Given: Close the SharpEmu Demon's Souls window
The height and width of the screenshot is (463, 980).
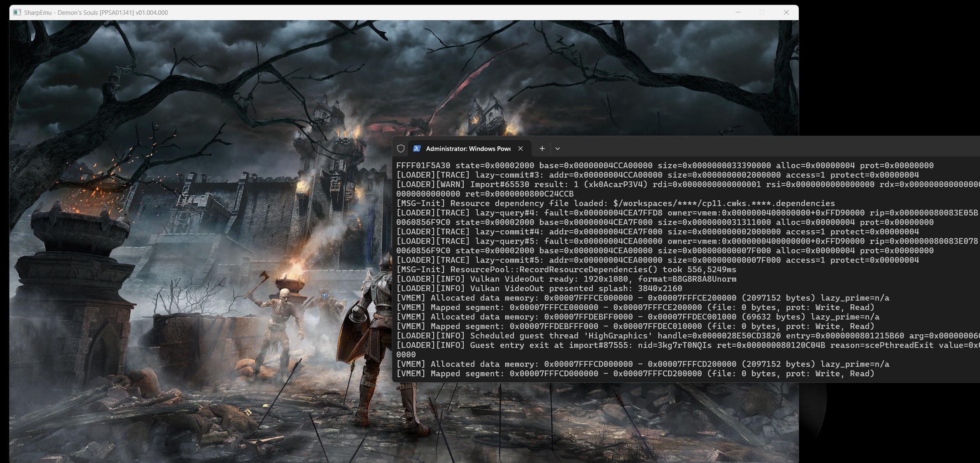Looking at the screenshot, I should tap(786, 12).
